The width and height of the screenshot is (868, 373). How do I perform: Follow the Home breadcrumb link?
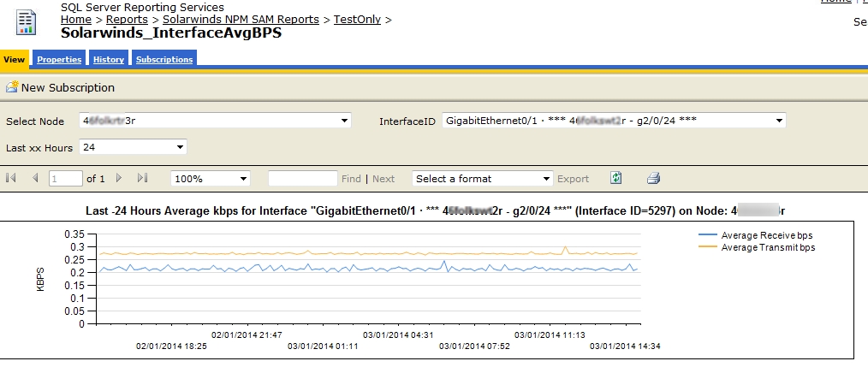click(76, 20)
